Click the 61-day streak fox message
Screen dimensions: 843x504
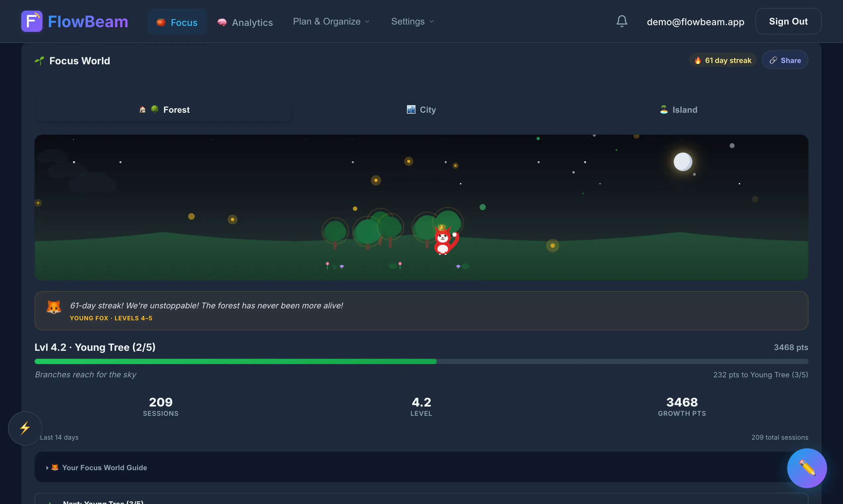[x=206, y=305]
